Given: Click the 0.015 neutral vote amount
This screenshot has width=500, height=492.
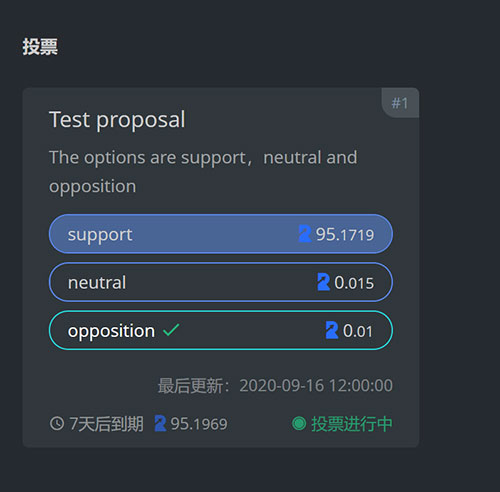Looking at the screenshot, I should point(354,283).
